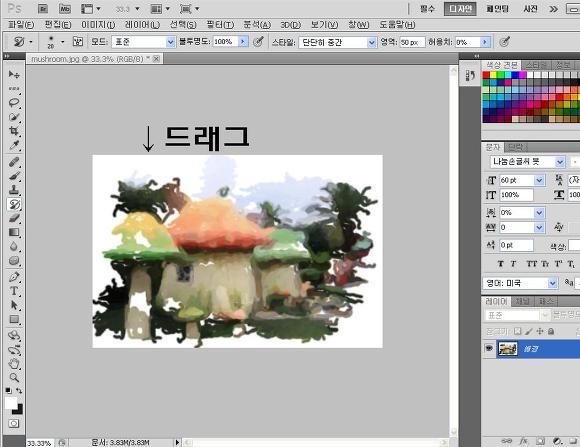Select the Pen tool
Viewport: 580px width, 447px height.
tap(14, 276)
